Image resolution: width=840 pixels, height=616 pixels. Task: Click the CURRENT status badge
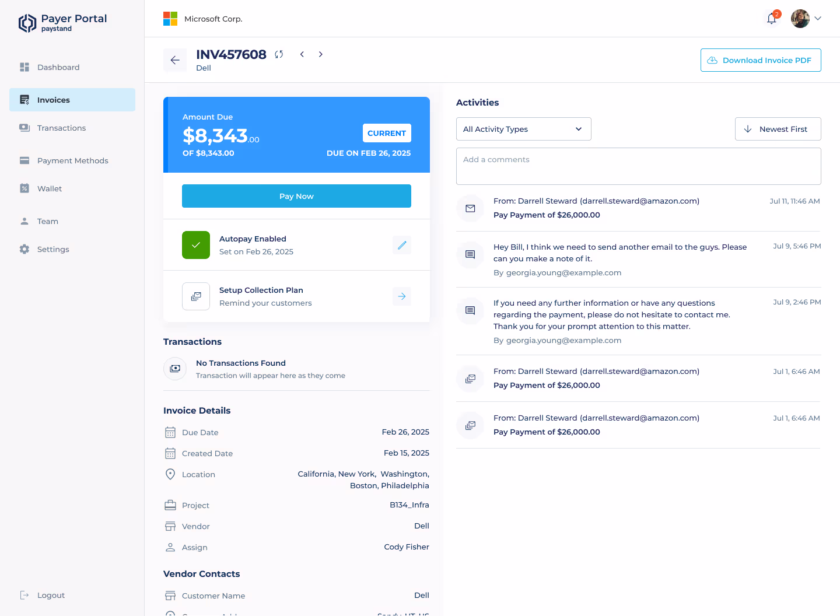(387, 133)
